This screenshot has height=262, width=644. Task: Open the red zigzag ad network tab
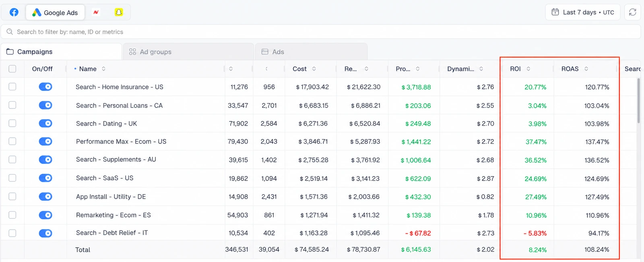click(x=96, y=12)
